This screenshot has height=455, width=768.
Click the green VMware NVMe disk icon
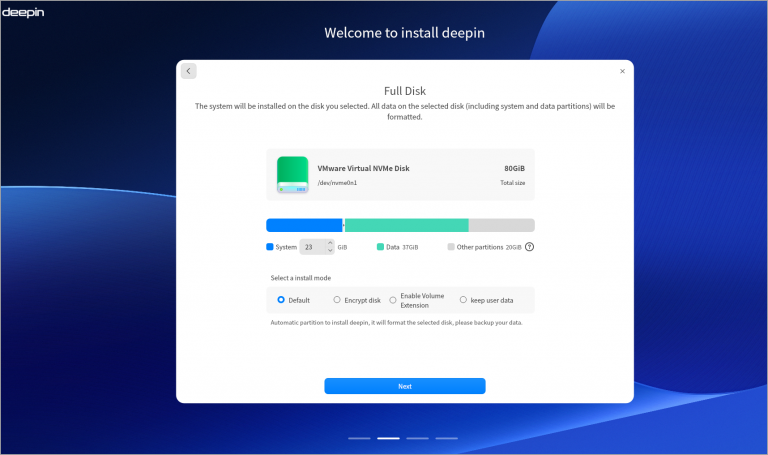(x=292, y=174)
